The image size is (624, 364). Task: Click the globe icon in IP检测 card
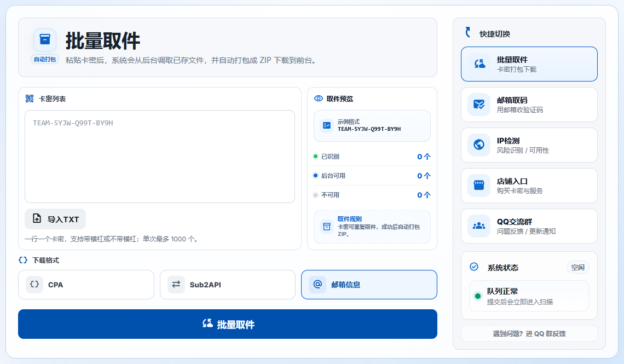[479, 145]
